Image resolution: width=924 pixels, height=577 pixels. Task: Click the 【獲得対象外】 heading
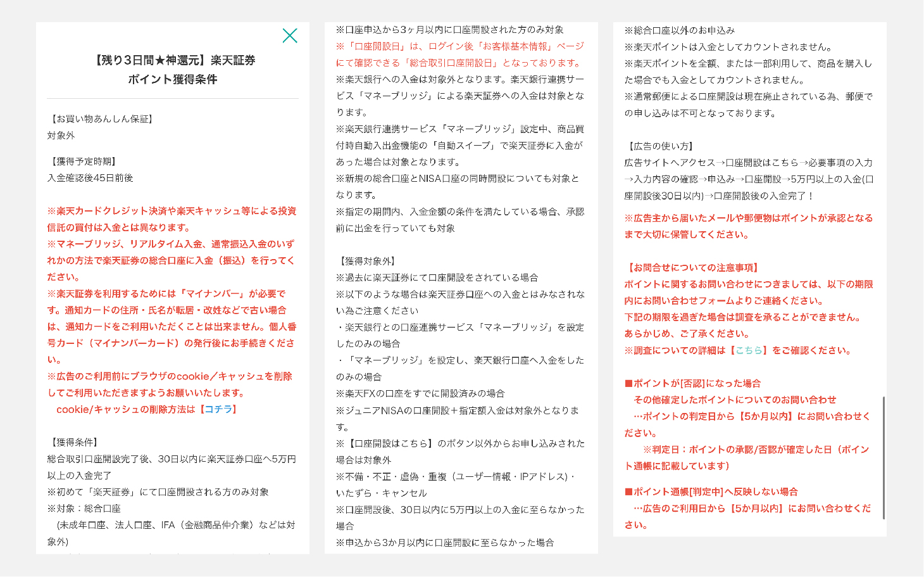(x=368, y=261)
